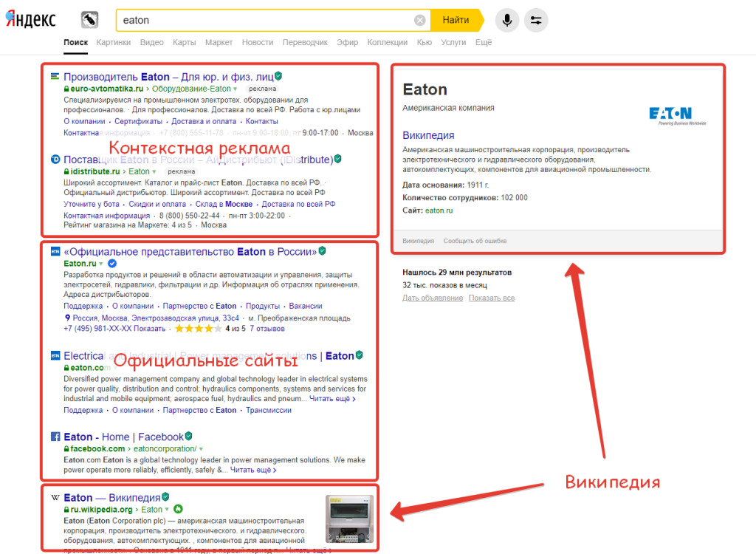Viewport: 756px width, 554px height.
Task: Open the Эфир tab
Action: [347, 42]
